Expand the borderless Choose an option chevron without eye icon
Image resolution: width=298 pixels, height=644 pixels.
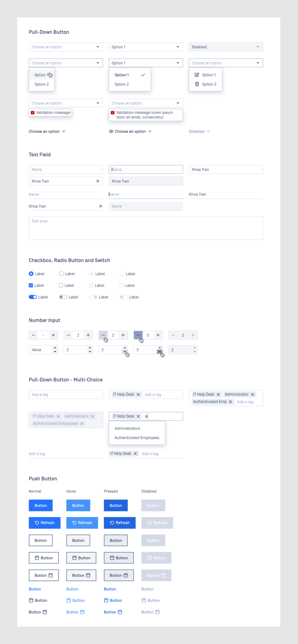[64, 131]
